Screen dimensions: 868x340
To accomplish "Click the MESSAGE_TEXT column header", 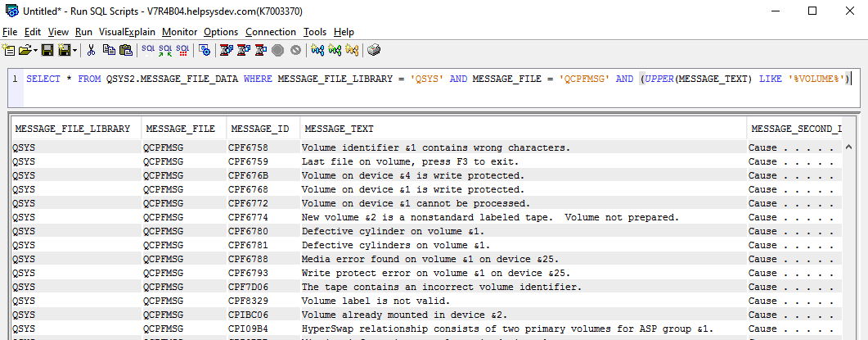I will (x=523, y=129).
